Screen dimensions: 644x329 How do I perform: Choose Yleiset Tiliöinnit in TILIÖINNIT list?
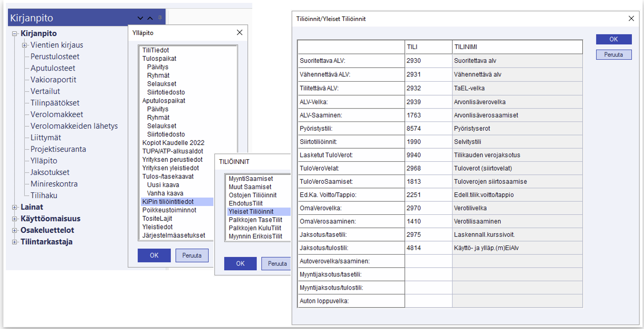pyautogui.click(x=251, y=212)
